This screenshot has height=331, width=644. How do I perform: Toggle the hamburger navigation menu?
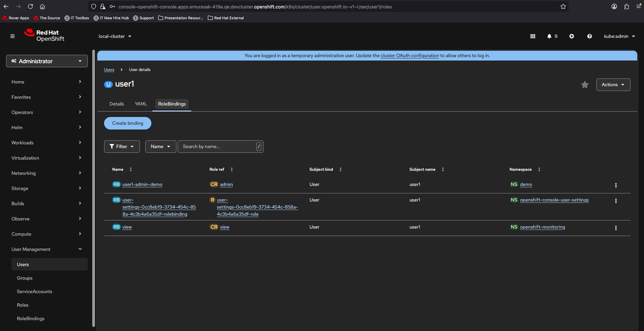point(13,36)
